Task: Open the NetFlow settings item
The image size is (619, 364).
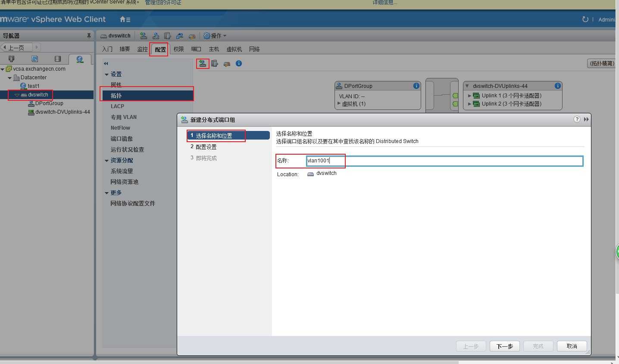Action: click(x=120, y=128)
